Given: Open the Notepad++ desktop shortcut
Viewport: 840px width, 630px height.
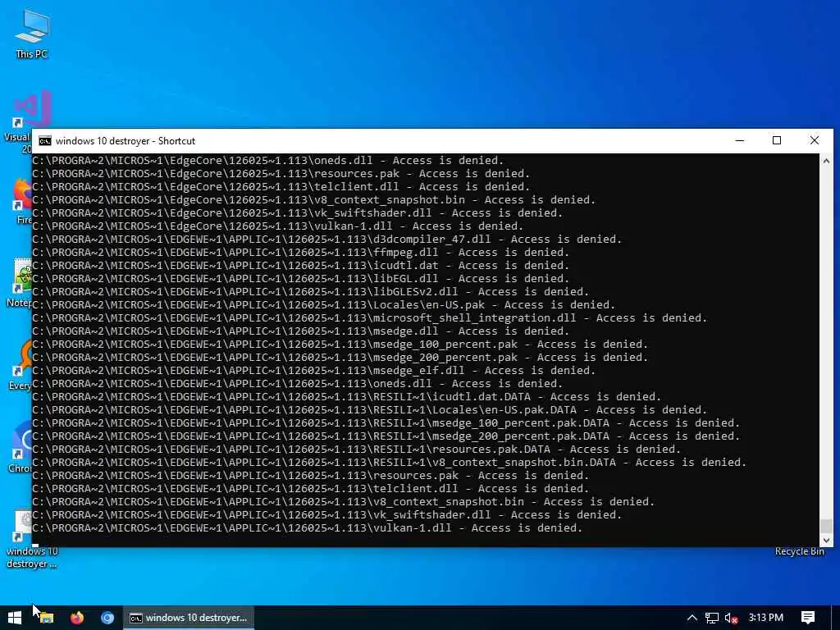Looking at the screenshot, I should (x=20, y=283).
